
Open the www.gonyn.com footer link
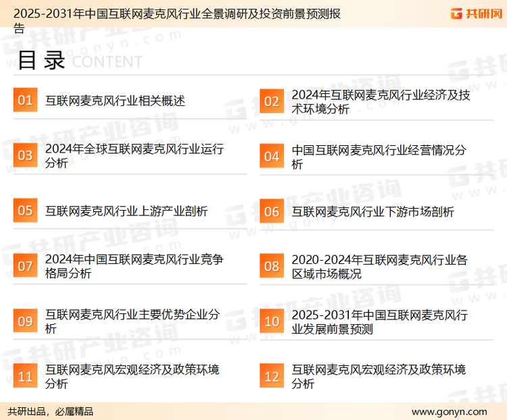[450, 412]
